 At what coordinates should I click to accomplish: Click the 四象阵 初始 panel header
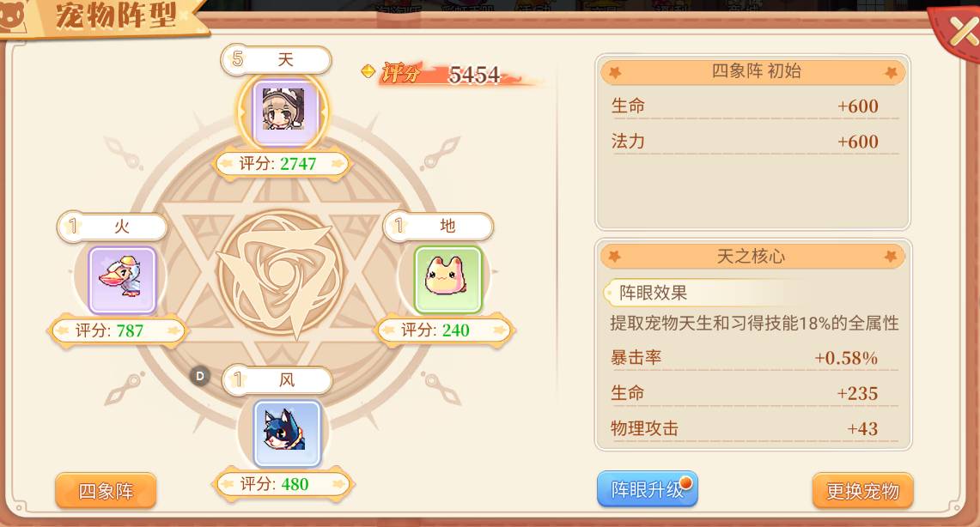(x=752, y=72)
